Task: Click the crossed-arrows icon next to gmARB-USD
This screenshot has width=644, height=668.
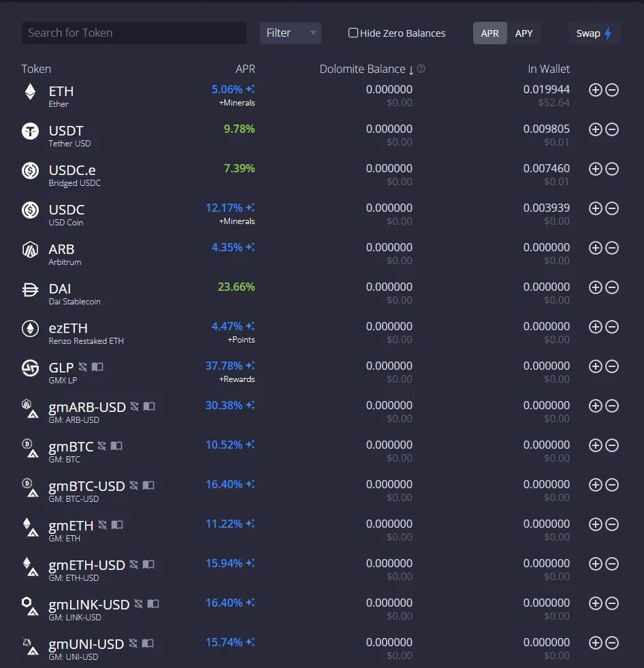Action: pyautogui.click(x=134, y=407)
